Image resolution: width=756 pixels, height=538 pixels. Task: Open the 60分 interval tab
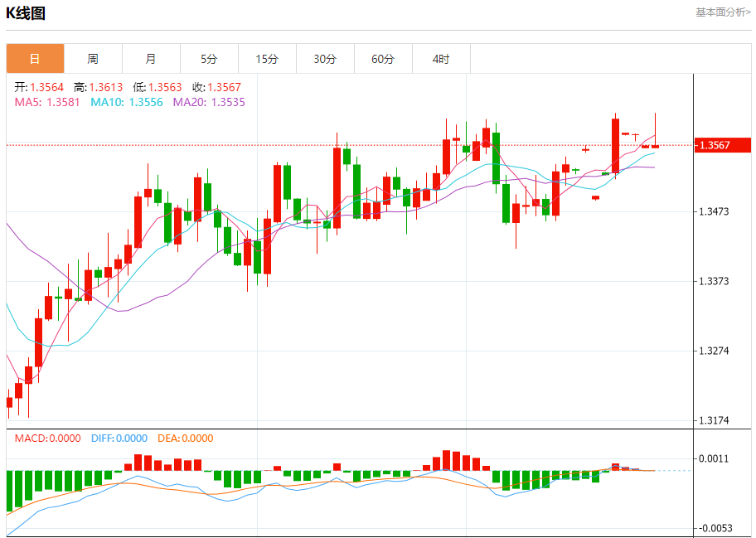pos(383,59)
